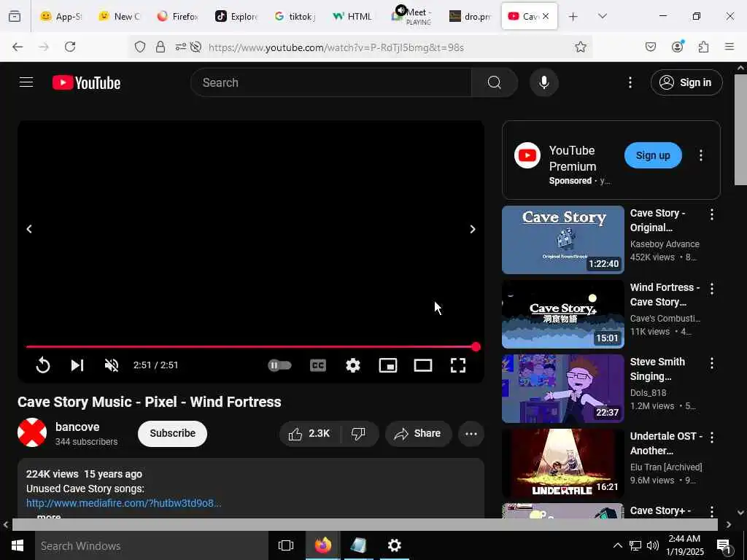Click Sign in on YouTube
Viewport: 747px width, 560px height.
pos(686,82)
